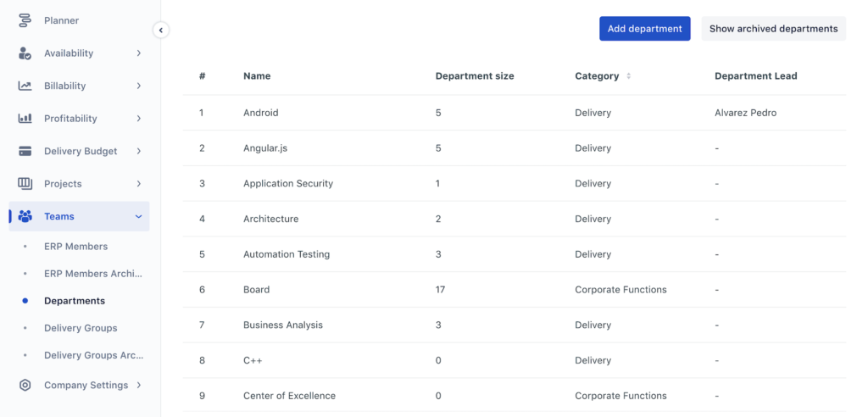Click the Add department button
Viewport: 868px width, 417px height.
645,29
